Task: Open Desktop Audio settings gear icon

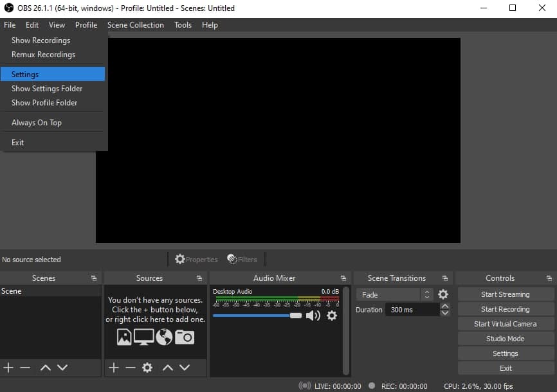Action: 332,316
